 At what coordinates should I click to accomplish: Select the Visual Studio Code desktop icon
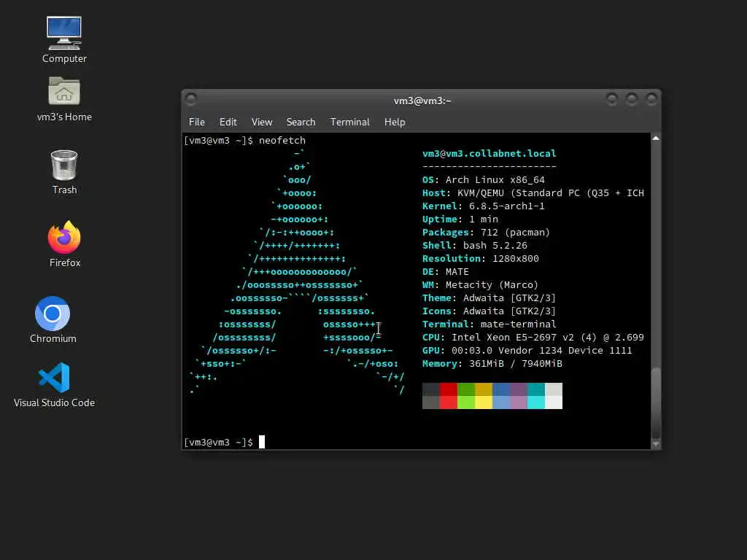(x=54, y=385)
